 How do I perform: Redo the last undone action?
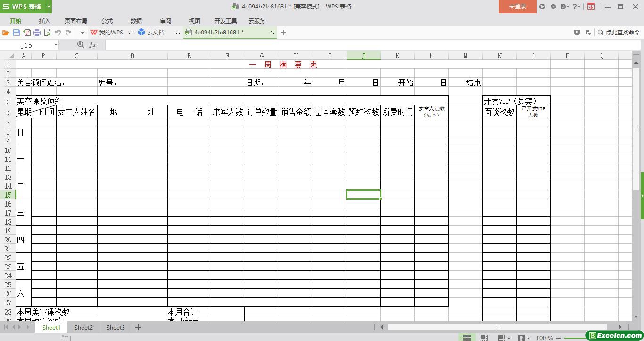tap(68, 33)
